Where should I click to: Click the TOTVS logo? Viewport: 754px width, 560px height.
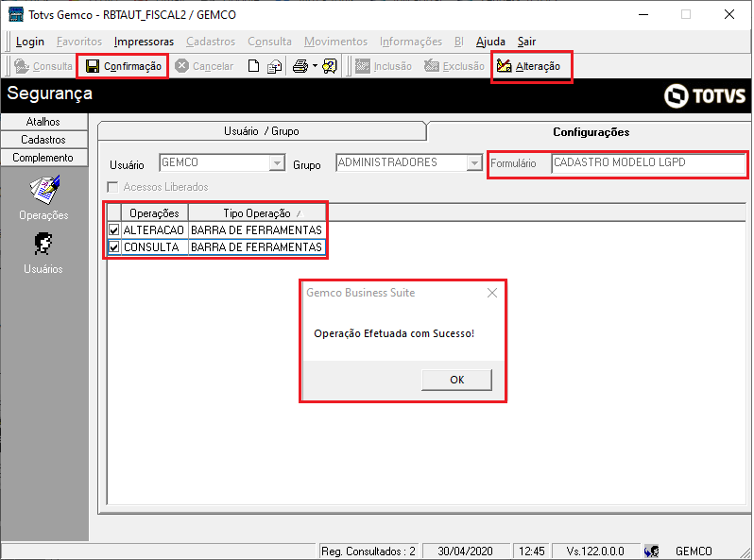click(x=705, y=95)
